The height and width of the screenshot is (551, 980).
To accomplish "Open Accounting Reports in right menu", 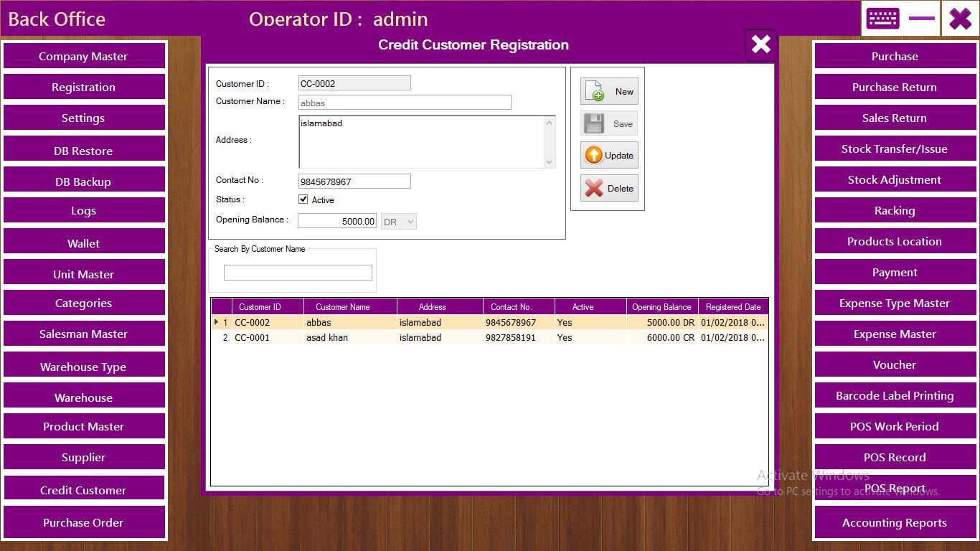I will tap(894, 523).
